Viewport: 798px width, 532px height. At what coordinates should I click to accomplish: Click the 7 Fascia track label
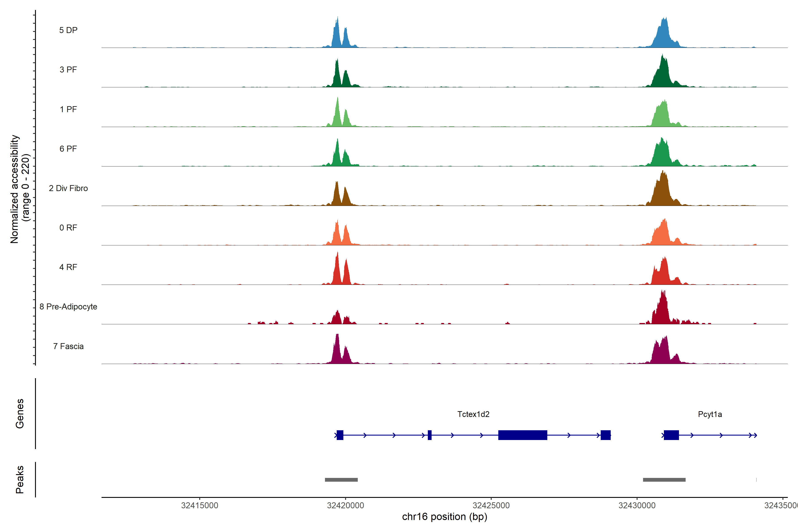tap(68, 346)
